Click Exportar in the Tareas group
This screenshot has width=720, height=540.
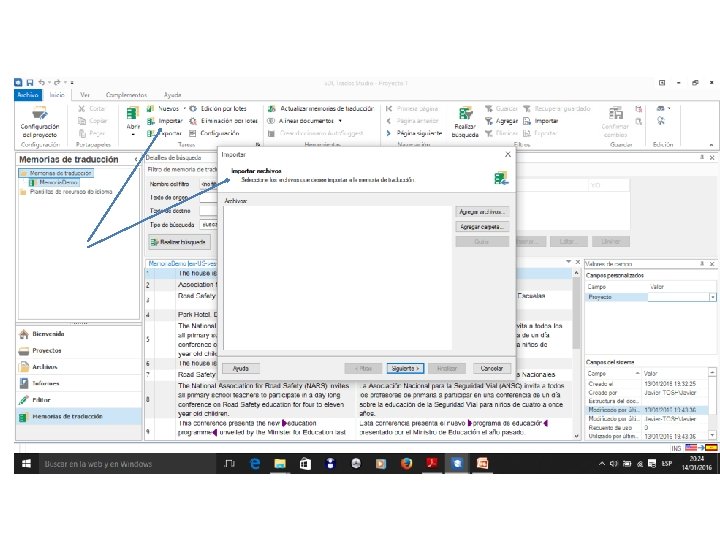(165, 133)
